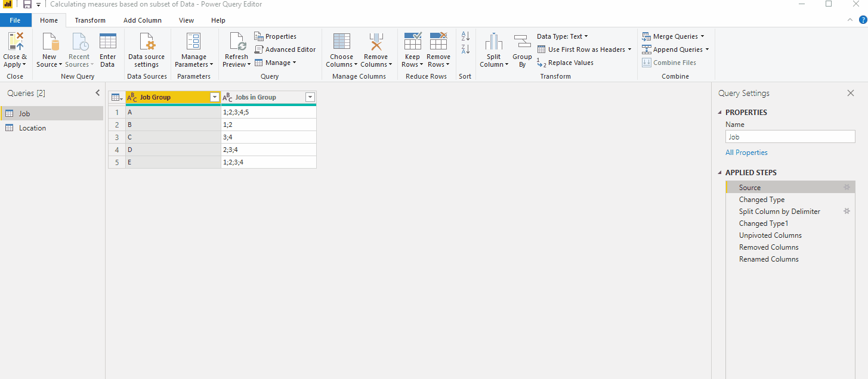Viewport: 868px width, 379px height.
Task: Open the gear settings for Source step
Action: pyautogui.click(x=847, y=187)
